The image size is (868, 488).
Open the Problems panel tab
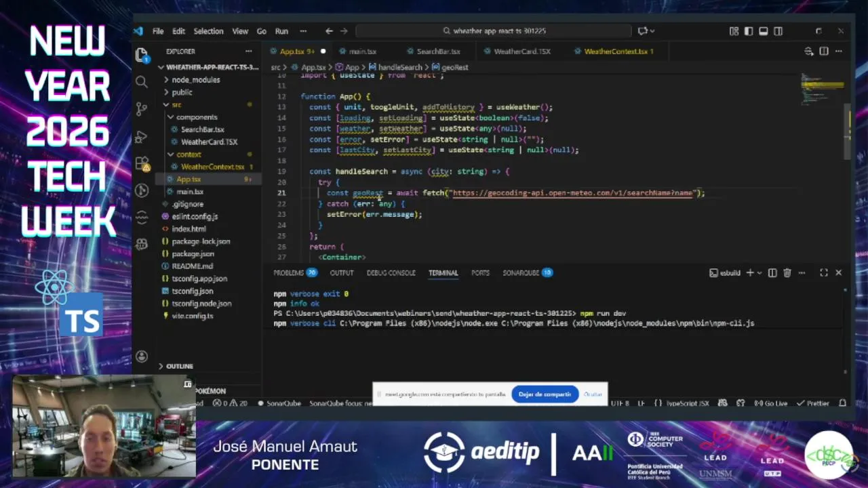click(x=295, y=272)
